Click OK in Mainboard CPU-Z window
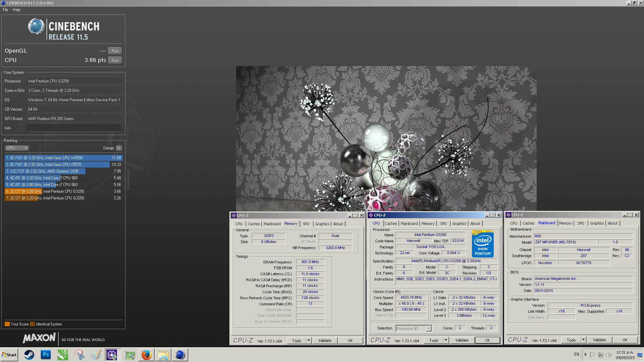The image size is (644, 362). (625, 340)
